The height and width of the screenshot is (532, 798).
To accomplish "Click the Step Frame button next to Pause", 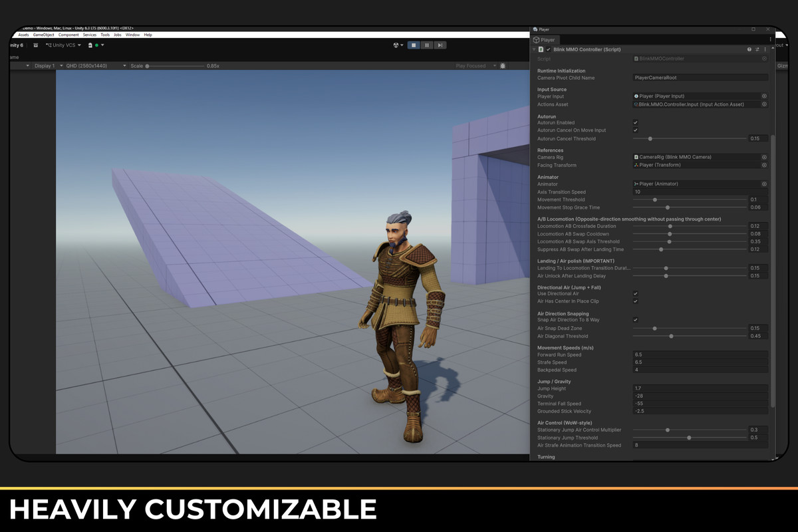I will (x=440, y=45).
